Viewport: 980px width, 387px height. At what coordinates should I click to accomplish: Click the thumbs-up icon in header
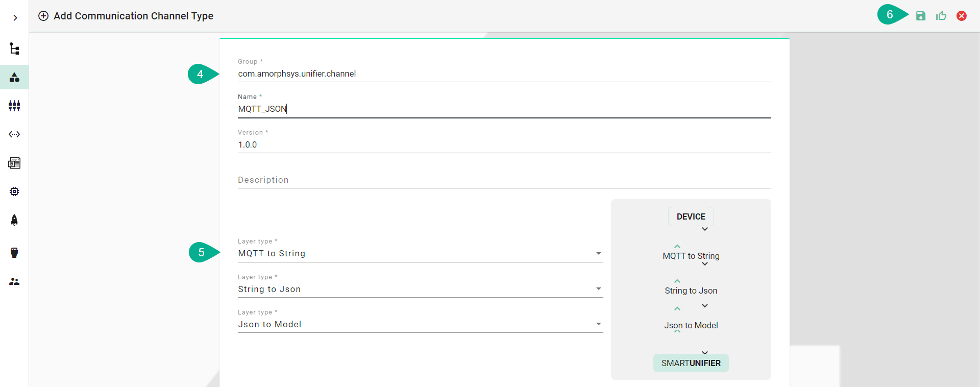(941, 16)
